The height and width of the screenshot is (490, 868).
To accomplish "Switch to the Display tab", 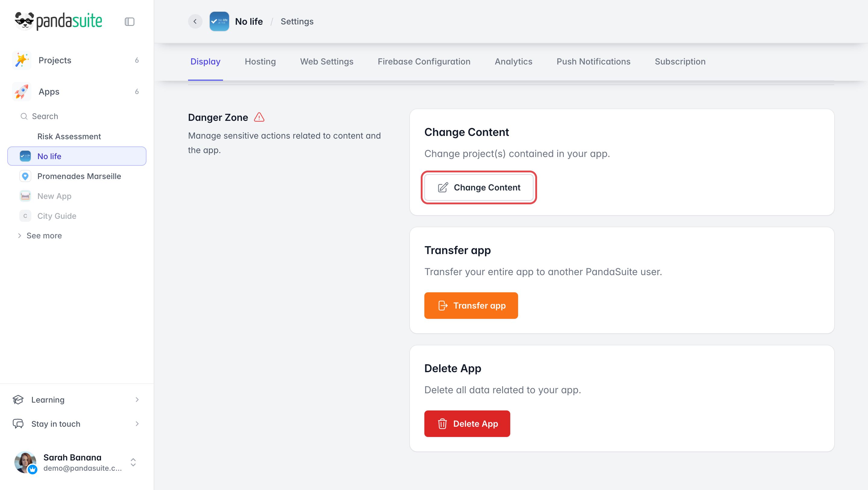I will 206,62.
